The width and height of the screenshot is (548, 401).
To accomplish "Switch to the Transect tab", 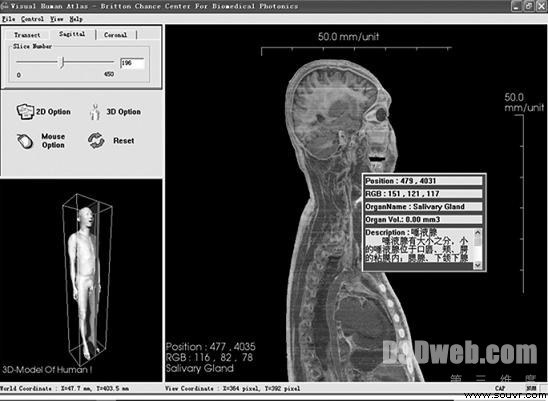I will pos(27,35).
